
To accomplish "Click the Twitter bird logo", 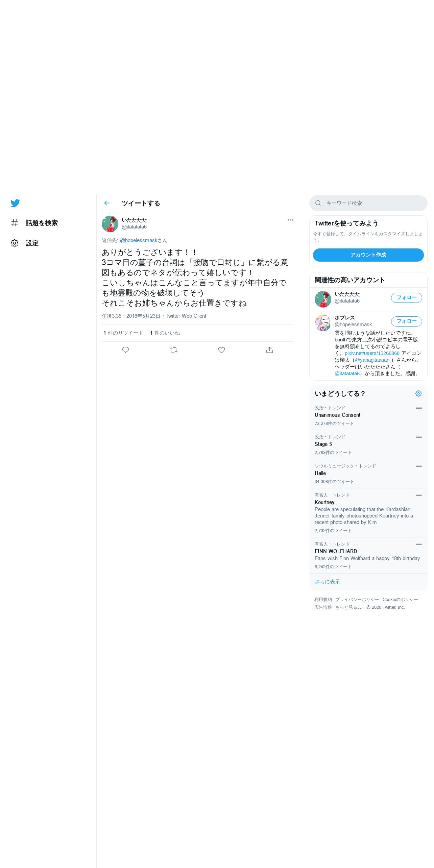I will tap(15, 203).
